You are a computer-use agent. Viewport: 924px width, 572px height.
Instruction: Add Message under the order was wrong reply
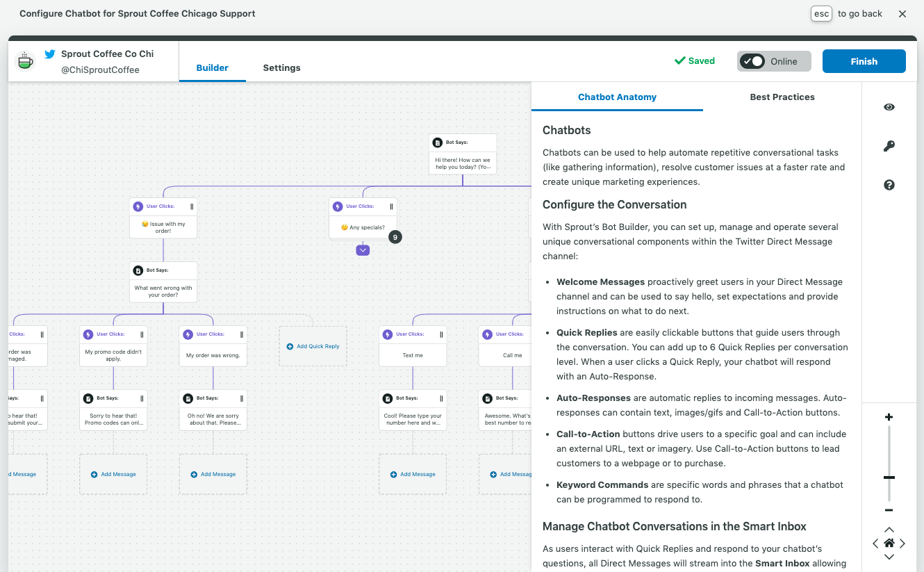pyautogui.click(x=213, y=474)
